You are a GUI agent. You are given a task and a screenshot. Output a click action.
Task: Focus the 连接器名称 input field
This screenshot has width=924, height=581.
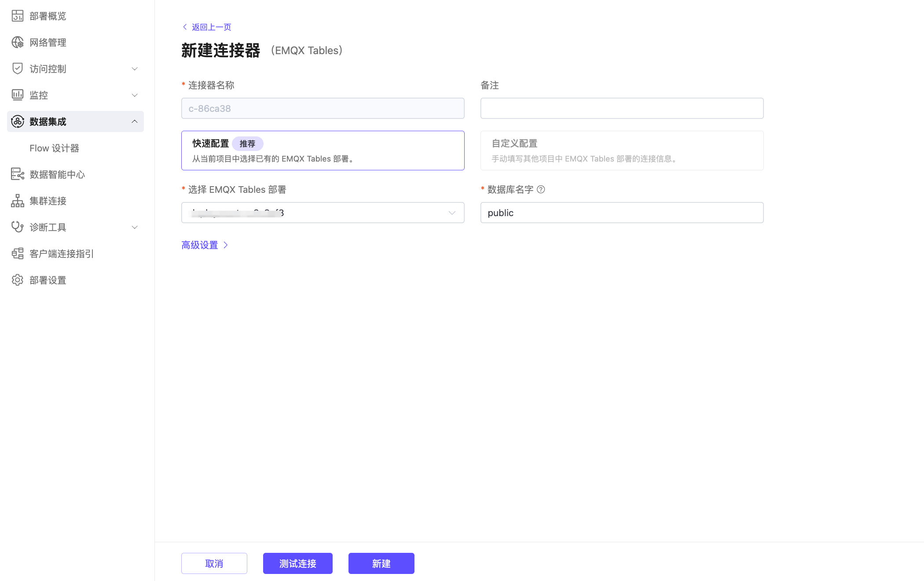323,108
